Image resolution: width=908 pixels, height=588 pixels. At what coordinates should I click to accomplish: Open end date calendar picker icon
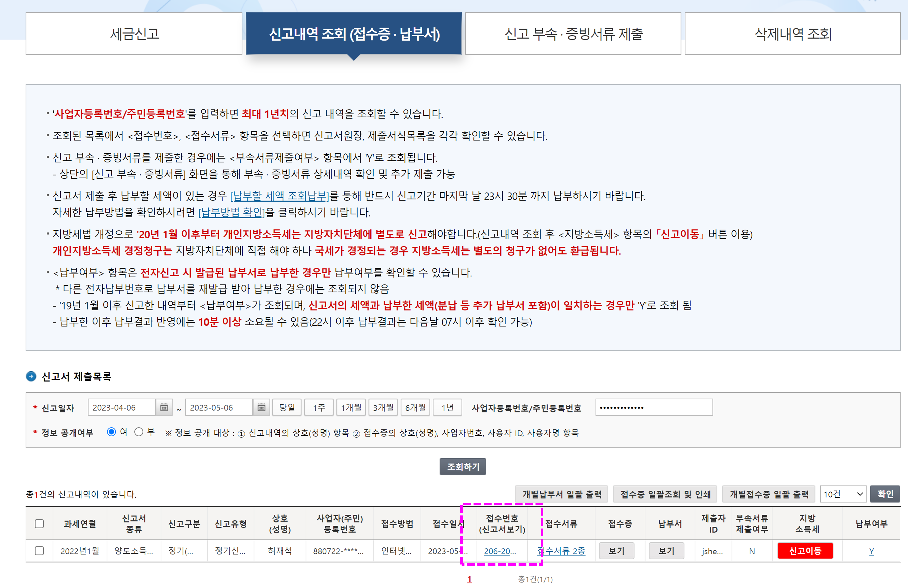coord(261,408)
